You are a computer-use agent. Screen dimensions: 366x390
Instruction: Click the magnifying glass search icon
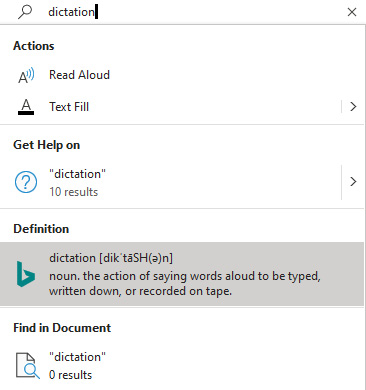click(x=25, y=12)
